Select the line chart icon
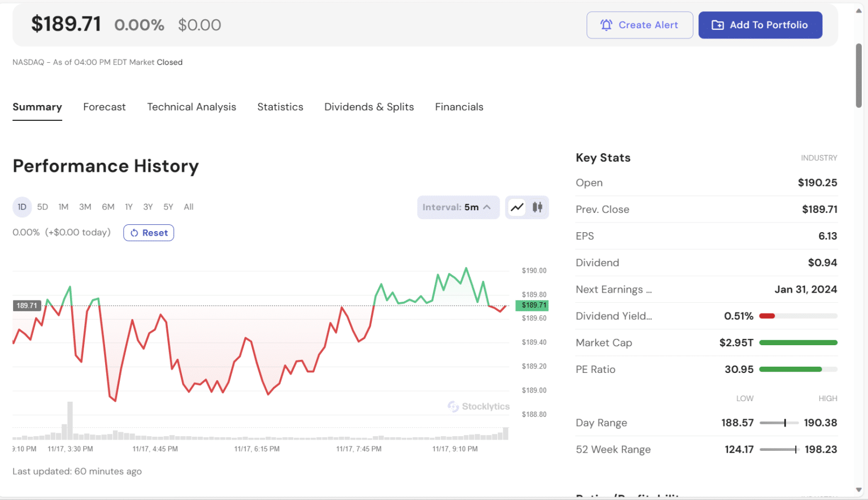Screen dimensions: 868x500 (517, 207)
